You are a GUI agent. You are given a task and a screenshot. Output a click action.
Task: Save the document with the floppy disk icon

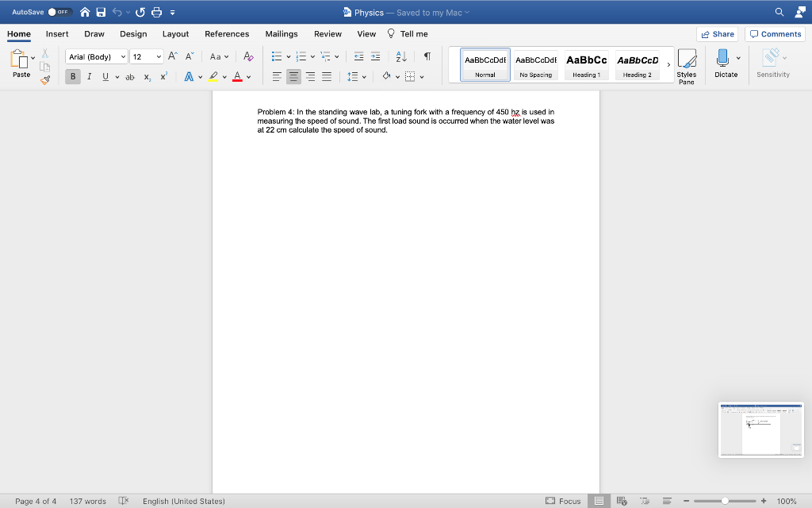(101, 12)
